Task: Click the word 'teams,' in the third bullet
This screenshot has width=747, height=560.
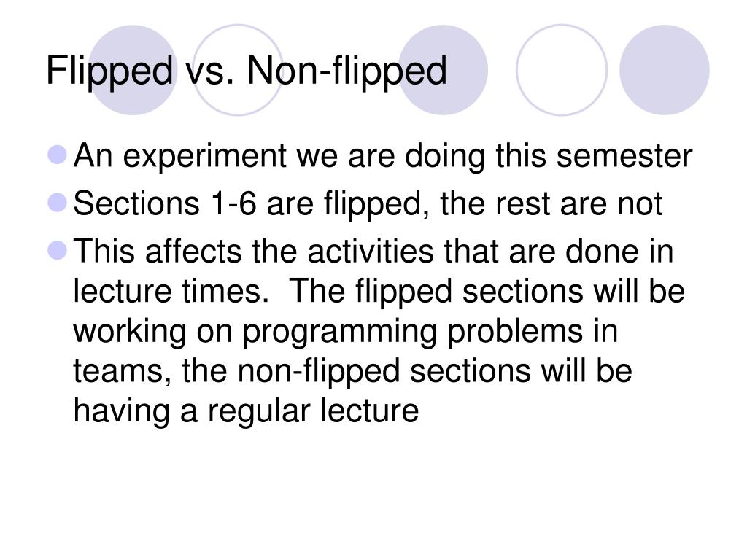Action: coord(122,372)
